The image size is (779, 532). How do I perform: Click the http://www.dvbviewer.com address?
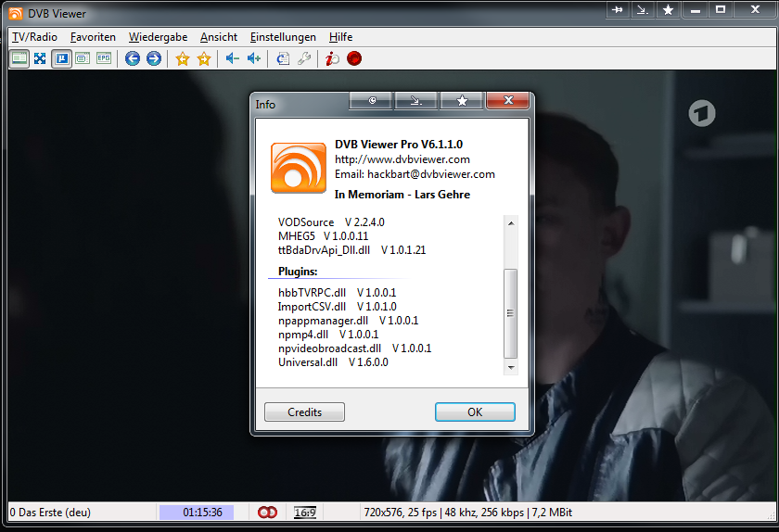pyautogui.click(x=402, y=159)
